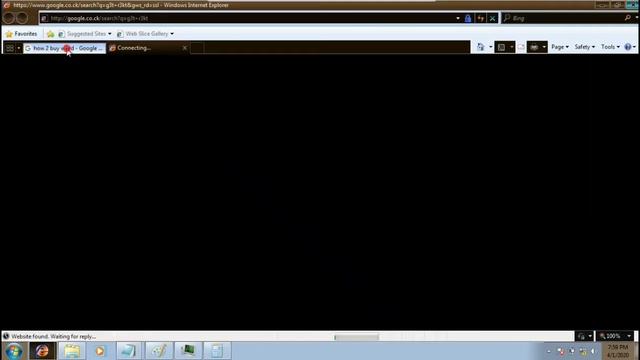Click the notepad document taskbar icon
This screenshot has height=360, width=640.
pos(217,351)
